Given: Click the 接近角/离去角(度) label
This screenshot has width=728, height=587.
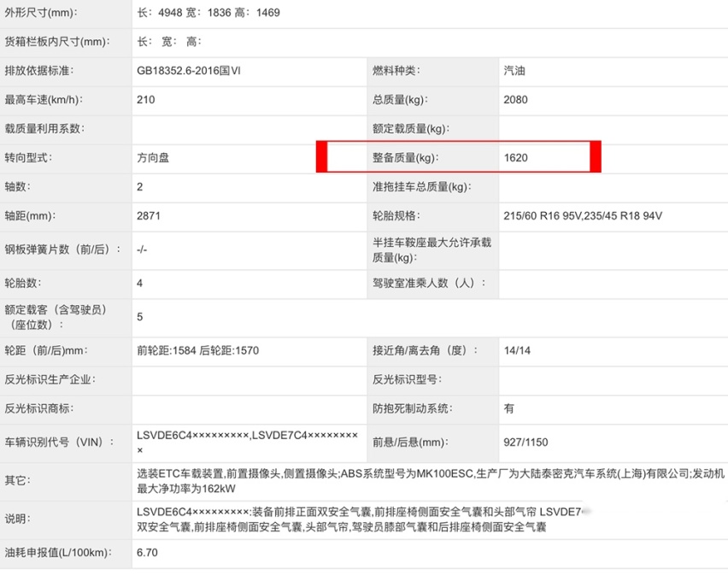Looking at the screenshot, I should (426, 350).
